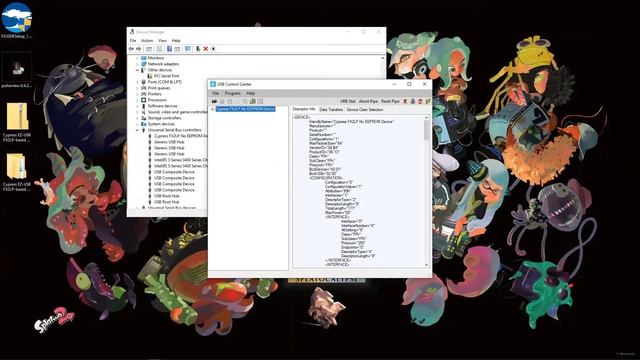
Task: Click the open-folder icon in USB Control Center toolbar
Action: click(x=214, y=101)
